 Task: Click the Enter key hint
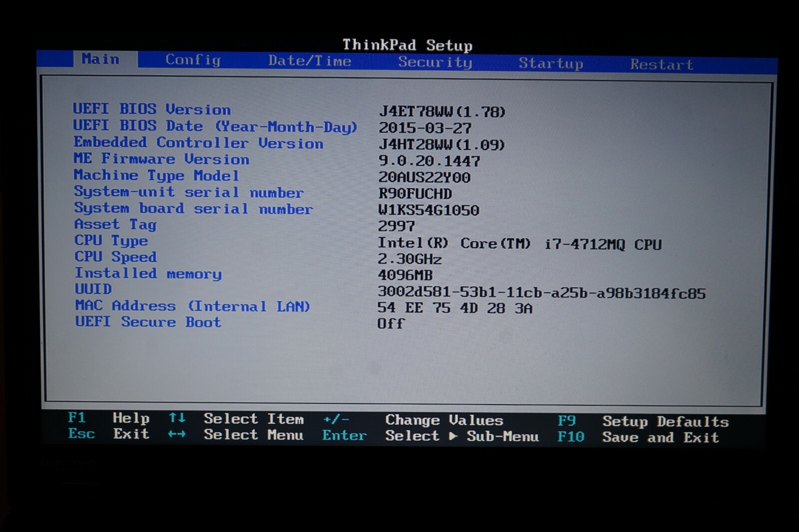click(x=345, y=435)
